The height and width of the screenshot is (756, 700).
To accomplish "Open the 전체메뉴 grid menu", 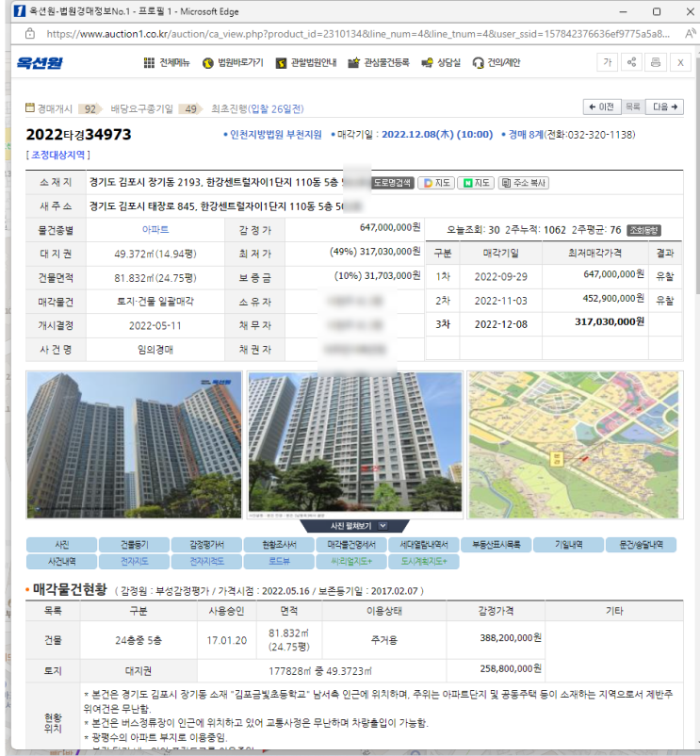I will pos(167,62).
